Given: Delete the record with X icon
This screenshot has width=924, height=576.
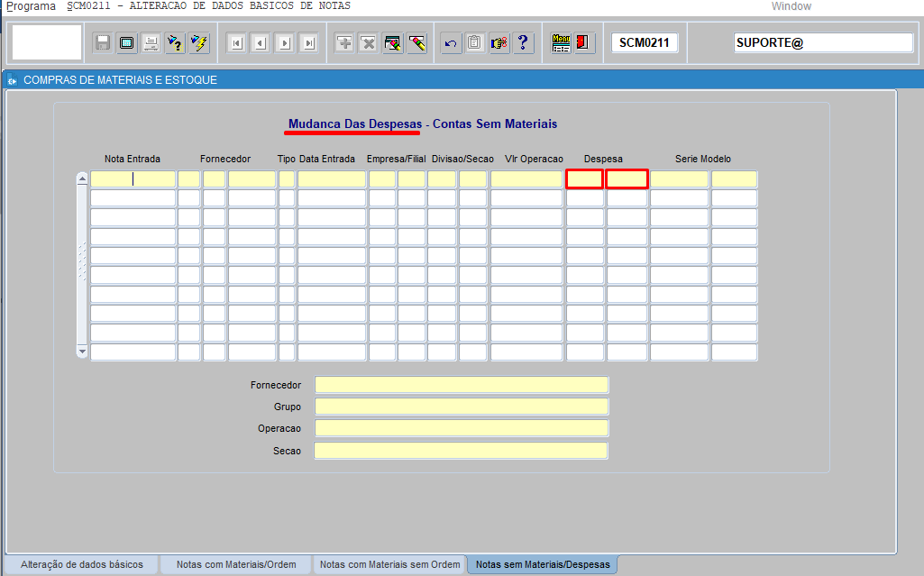Looking at the screenshot, I should tap(369, 43).
